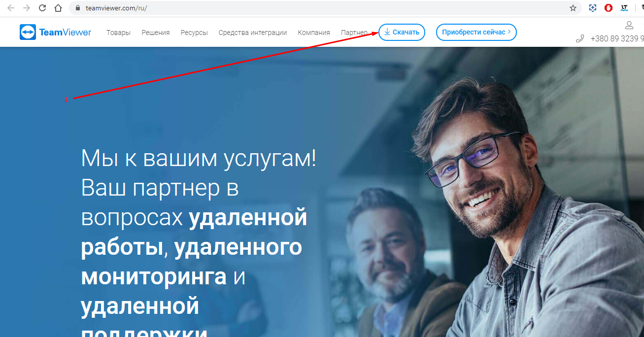644x337 pixels.
Task: Open the browser home page icon
Action: (58, 8)
